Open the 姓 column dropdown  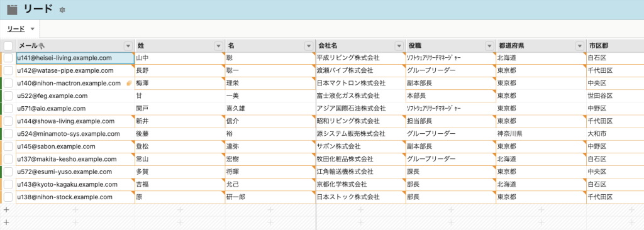218,46
